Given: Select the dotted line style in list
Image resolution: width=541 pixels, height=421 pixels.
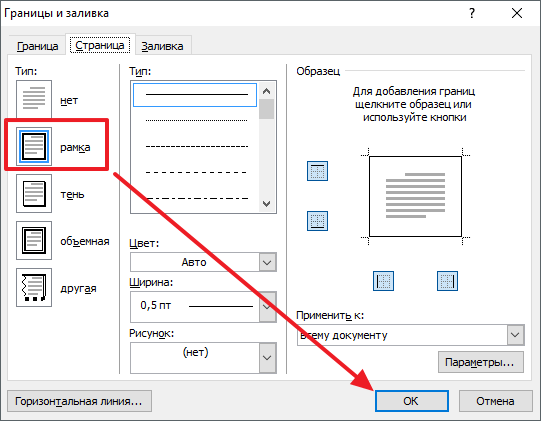Looking at the screenshot, I should (x=195, y=120).
